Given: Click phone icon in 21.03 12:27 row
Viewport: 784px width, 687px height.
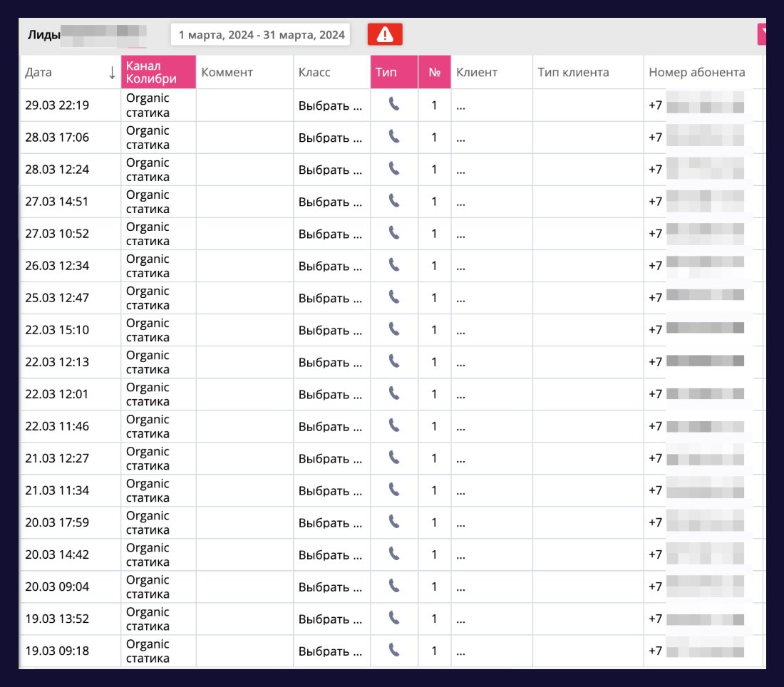Looking at the screenshot, I should tap(394, 457).
